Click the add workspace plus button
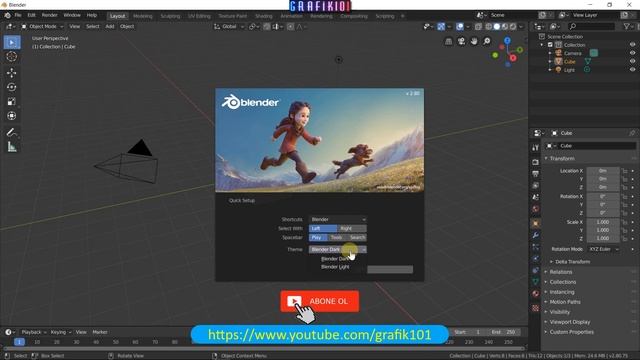The width and height of the screenshot is (640, 360). click(x=402, y=16)
